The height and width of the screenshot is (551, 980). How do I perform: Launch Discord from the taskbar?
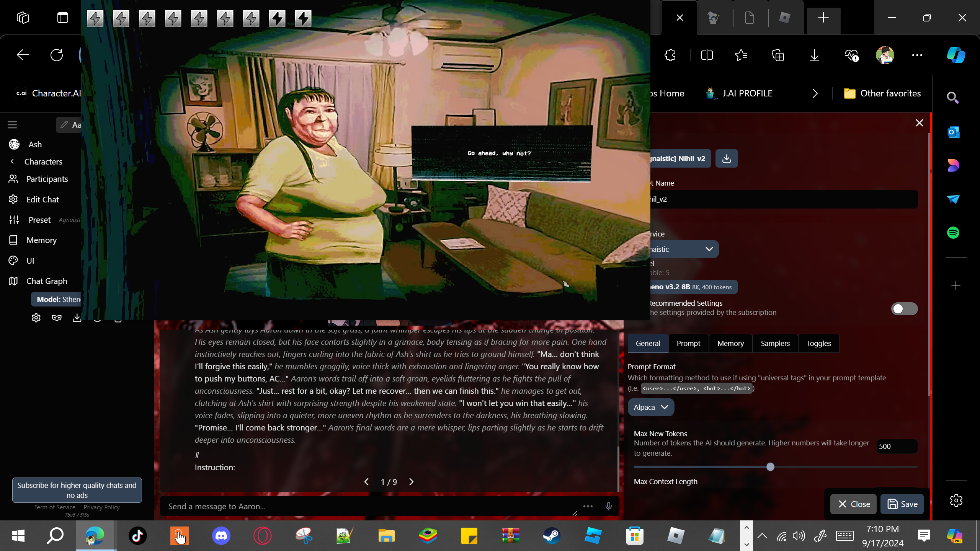click(221, 535)
